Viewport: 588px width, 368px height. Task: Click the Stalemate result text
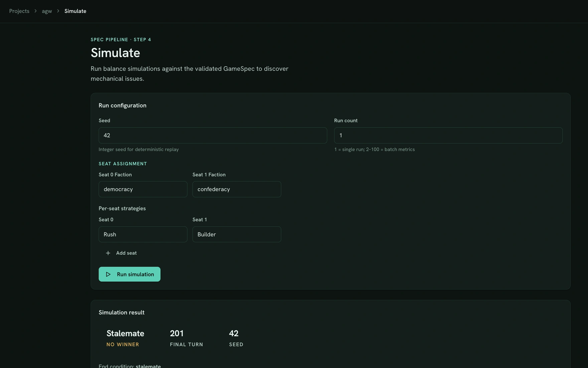pyautogui.click(x=125, y=334)
